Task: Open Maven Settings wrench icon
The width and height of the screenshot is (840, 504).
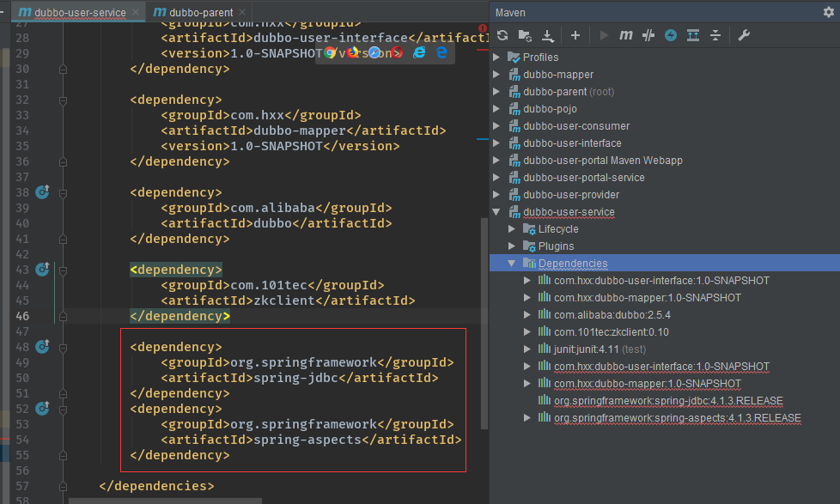Action: click(x=744, y=35)
